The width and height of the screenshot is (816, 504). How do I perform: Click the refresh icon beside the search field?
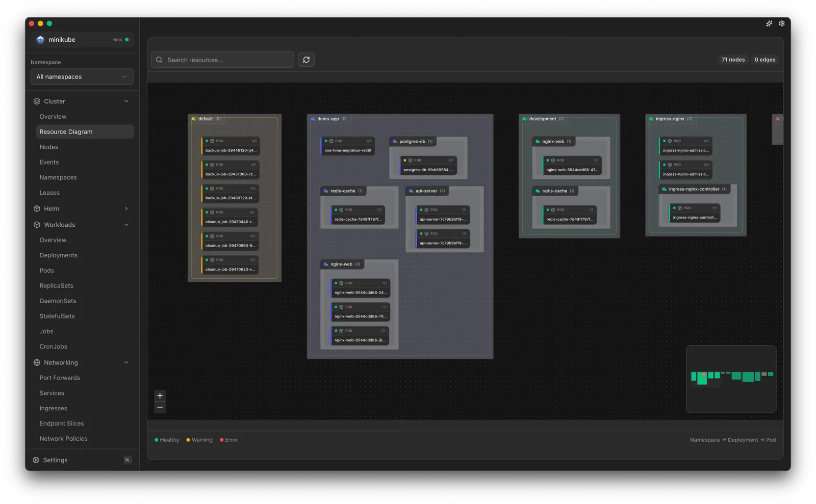click(306, 60)
